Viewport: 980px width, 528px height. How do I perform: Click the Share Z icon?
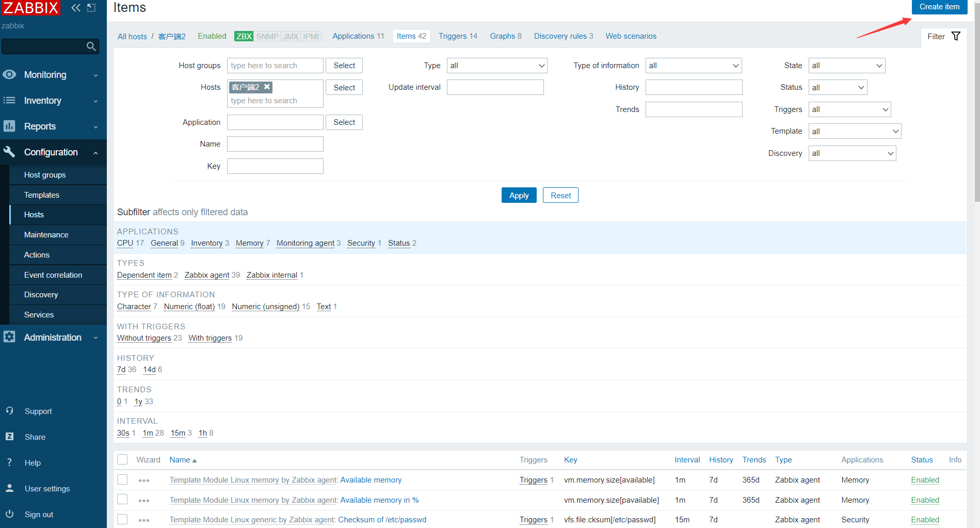coord(9,437)
